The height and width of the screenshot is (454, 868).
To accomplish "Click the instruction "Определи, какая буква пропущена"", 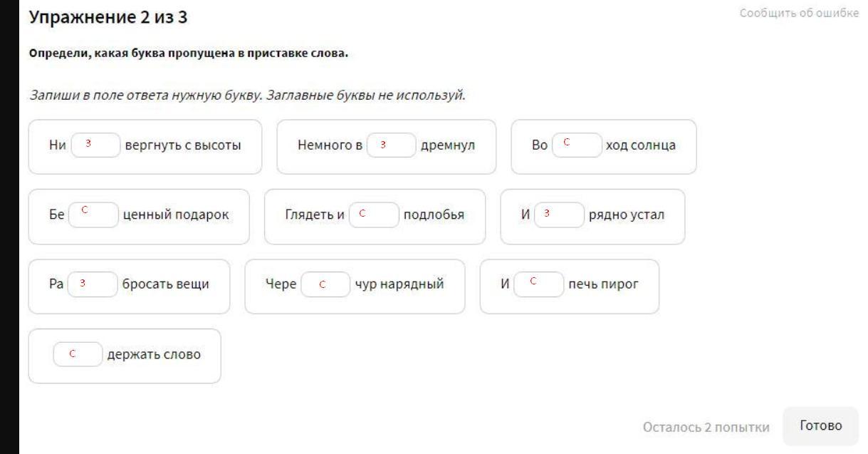I will 189,54.
